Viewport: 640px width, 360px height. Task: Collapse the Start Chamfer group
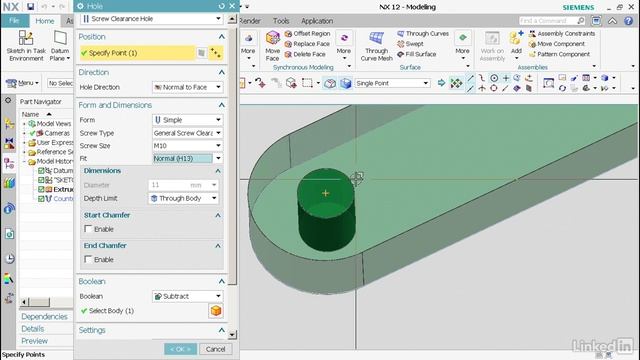pos(218,215)
